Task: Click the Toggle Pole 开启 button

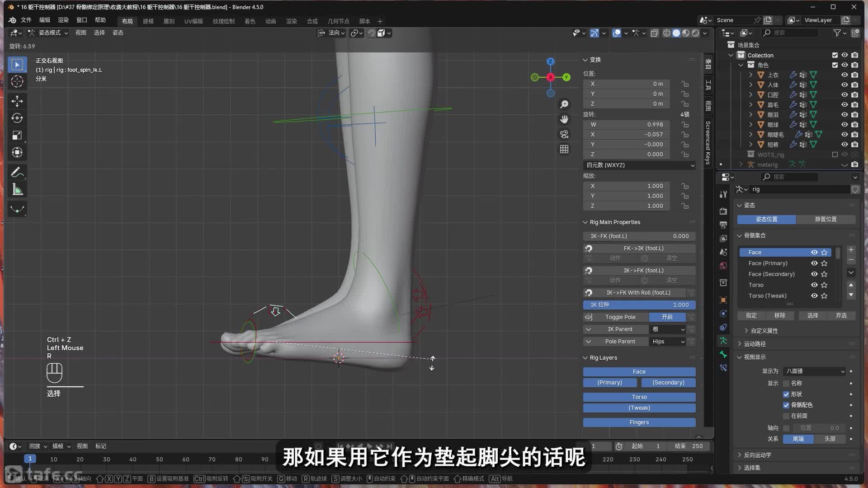Action: click(x=667, y=317)
